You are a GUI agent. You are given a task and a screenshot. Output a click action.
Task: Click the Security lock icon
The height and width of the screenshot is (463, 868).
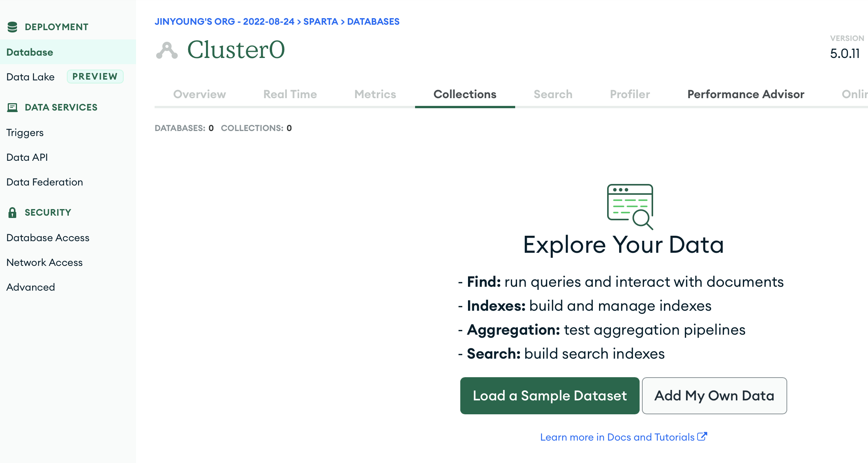(x=12, y=213)
